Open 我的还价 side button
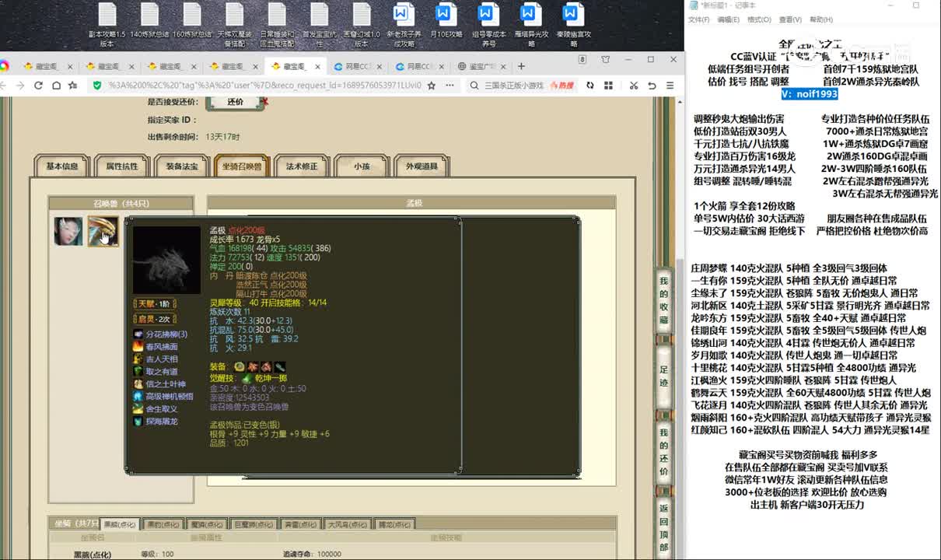This screenshot has height=560, width=941. point(663,453)
